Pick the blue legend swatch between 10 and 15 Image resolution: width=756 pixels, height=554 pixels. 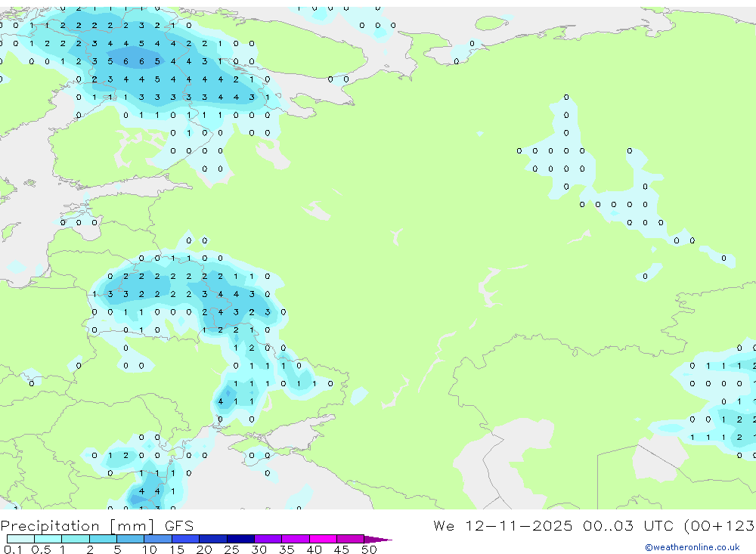tap(158, 539)
